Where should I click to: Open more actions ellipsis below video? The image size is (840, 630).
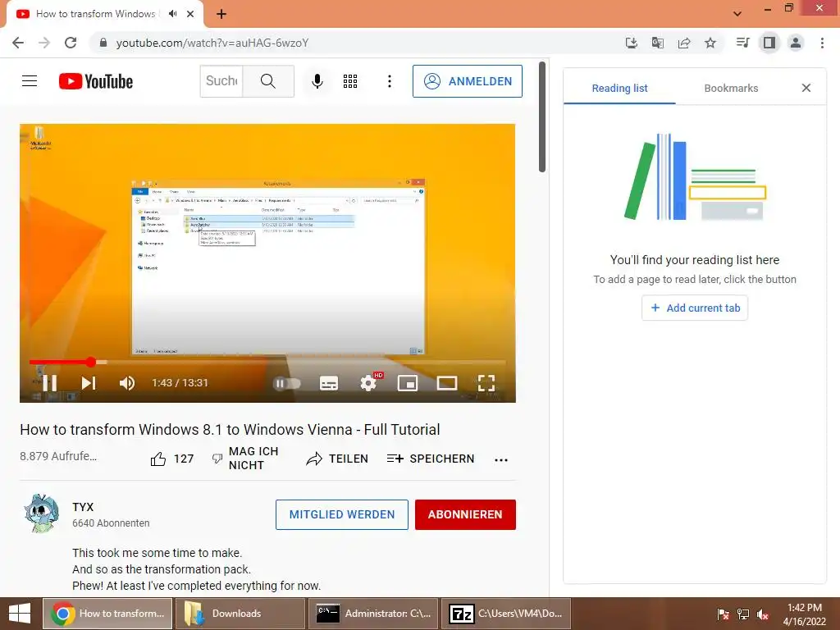tap(501, 459)
